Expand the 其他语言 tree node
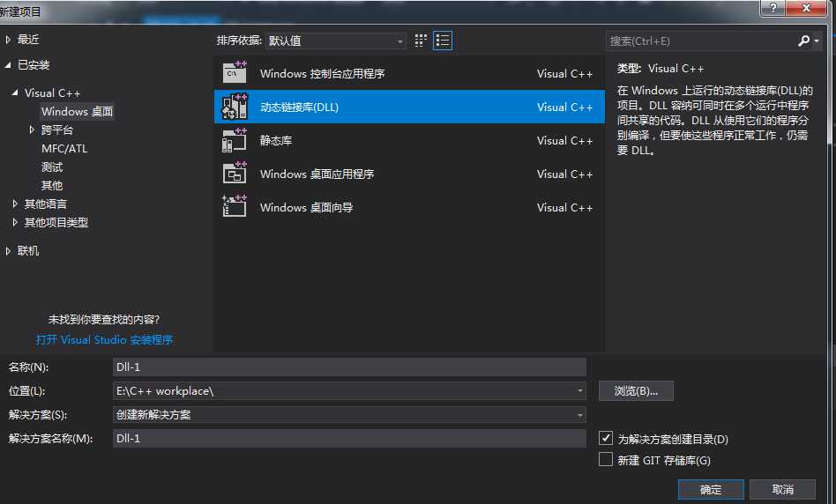The height and width of the screenshot is (504, 836). (15, 204)
